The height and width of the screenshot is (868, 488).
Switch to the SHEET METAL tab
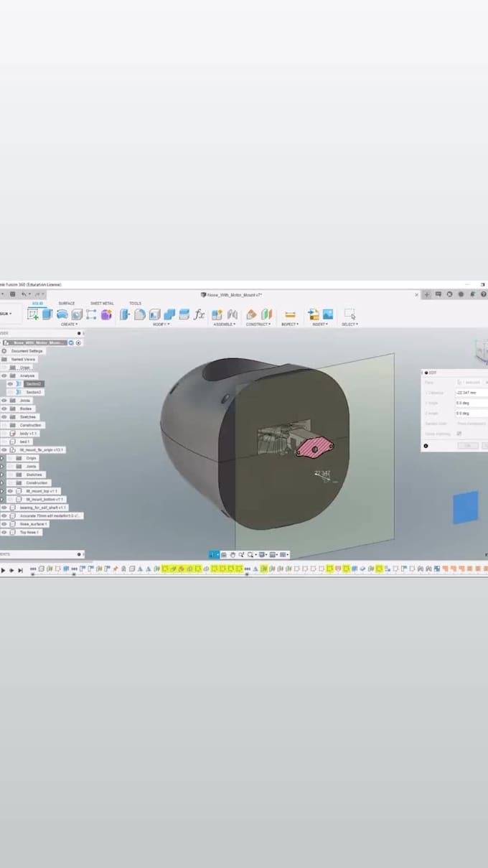pos(102,304)
